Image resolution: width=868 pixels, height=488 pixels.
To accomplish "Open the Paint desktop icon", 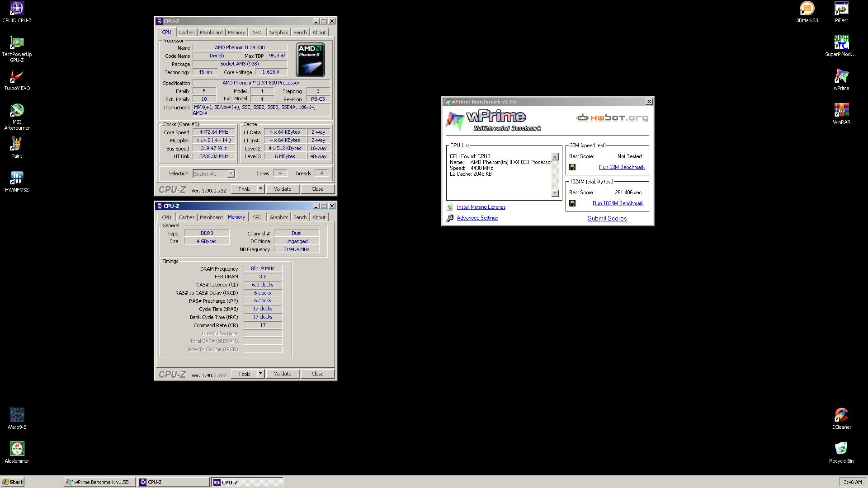I will pos(17,148).
